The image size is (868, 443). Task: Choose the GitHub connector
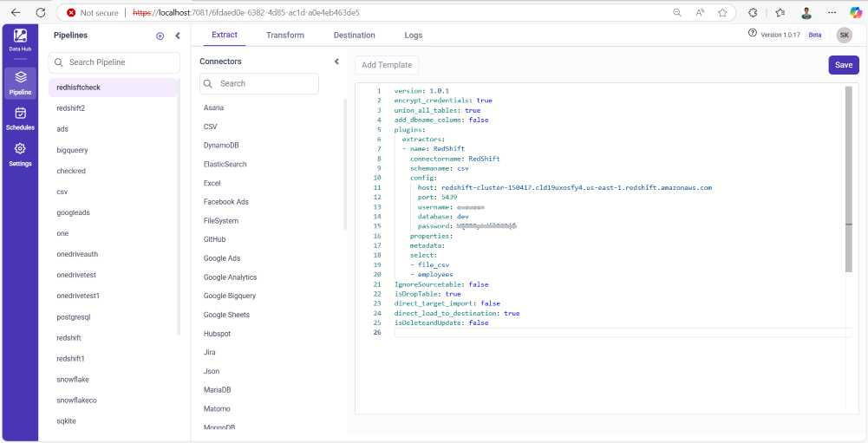214,239
